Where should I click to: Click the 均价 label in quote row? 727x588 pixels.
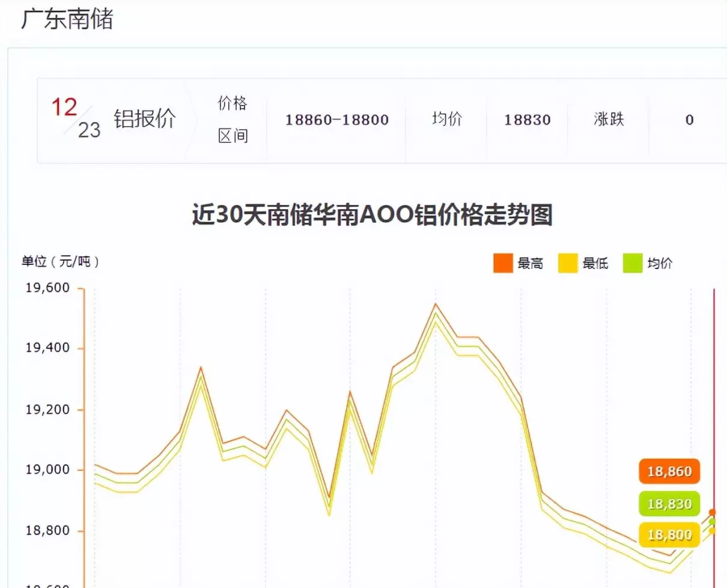tap(447, 119)
